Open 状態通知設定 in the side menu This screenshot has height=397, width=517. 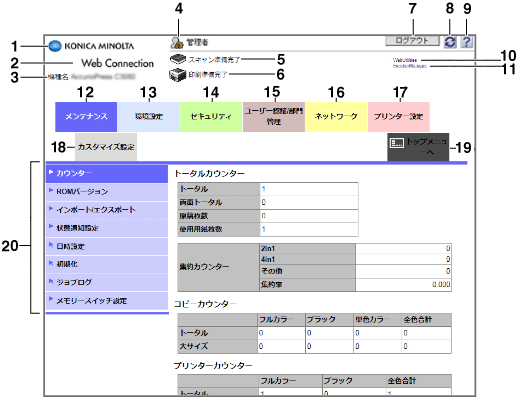(107, 228)
